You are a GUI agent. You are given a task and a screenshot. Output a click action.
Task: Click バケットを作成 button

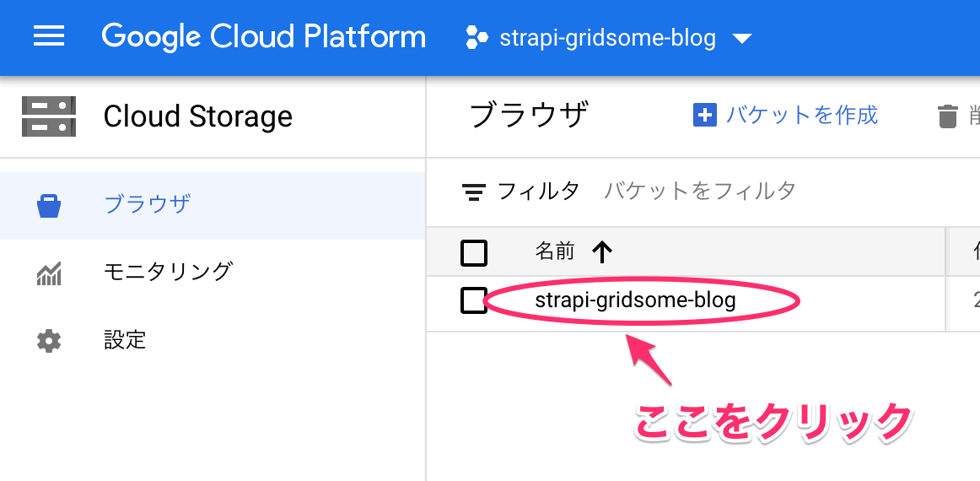coord(786,116)
